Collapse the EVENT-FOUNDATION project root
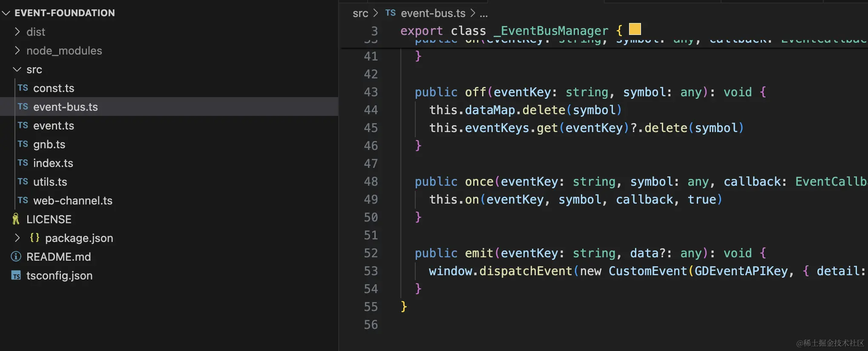The width and height of the screenshot is (868, 351). pos(6,13)
